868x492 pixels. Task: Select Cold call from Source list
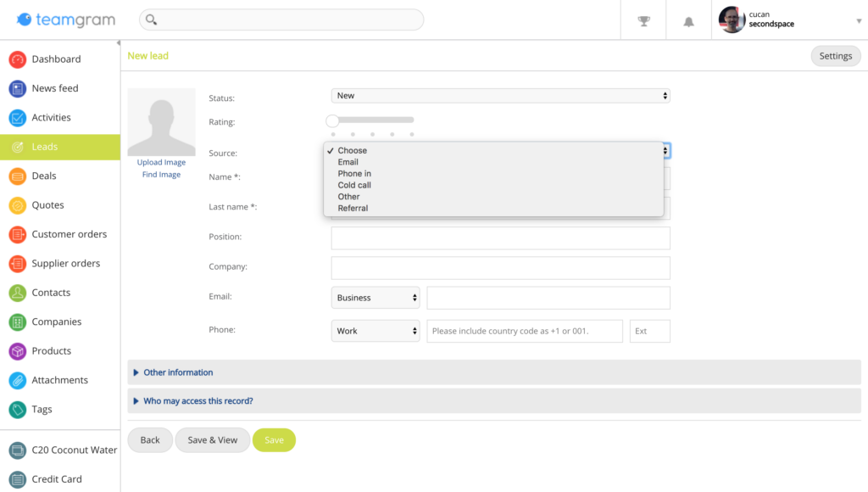tap(354, 185)
